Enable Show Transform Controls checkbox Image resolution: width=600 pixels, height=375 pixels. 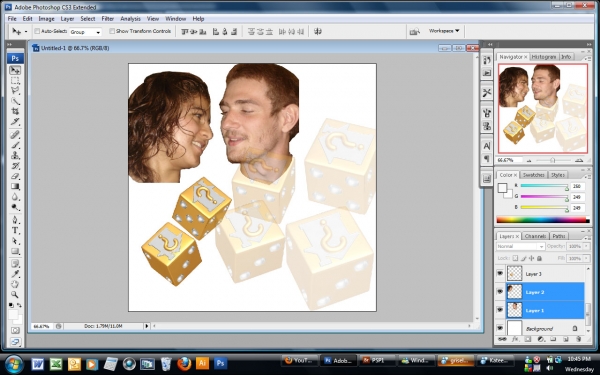[x=112, y=31]
